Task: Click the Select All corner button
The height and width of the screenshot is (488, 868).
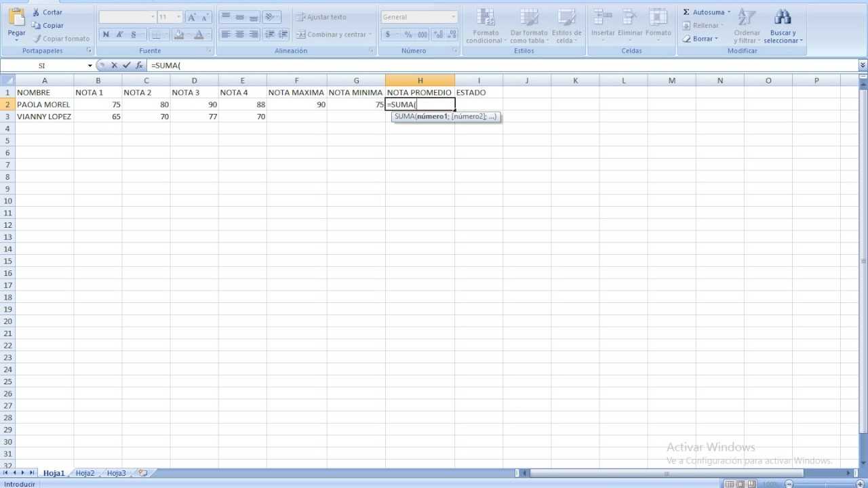Action: (x=7, y=81)
